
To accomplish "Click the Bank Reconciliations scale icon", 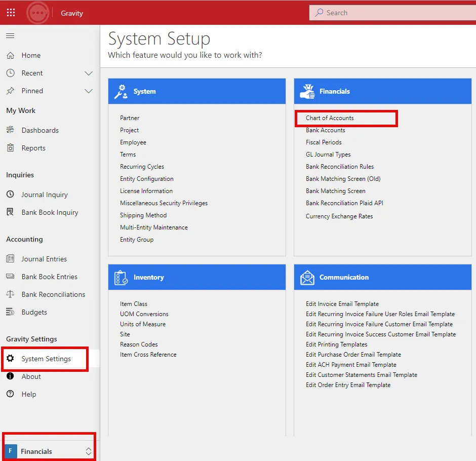I will 10,294.
